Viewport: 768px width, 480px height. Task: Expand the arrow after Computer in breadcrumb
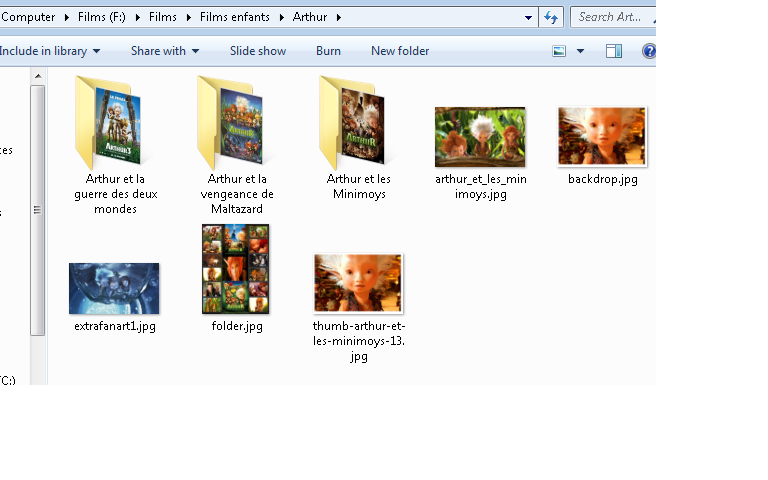pyautogui.click(x=67, y=18)
